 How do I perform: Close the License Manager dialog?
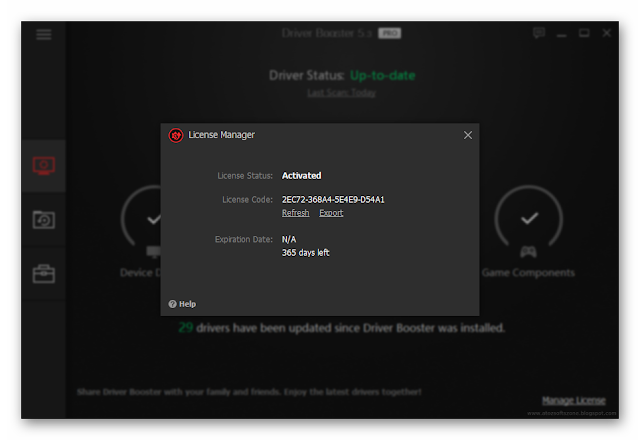click(x=468, y=135)
